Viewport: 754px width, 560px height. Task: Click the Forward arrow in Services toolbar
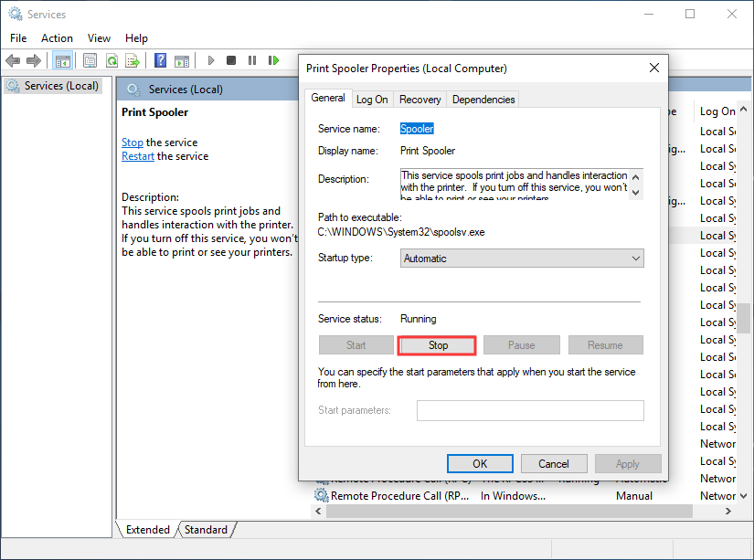[34, 60]
